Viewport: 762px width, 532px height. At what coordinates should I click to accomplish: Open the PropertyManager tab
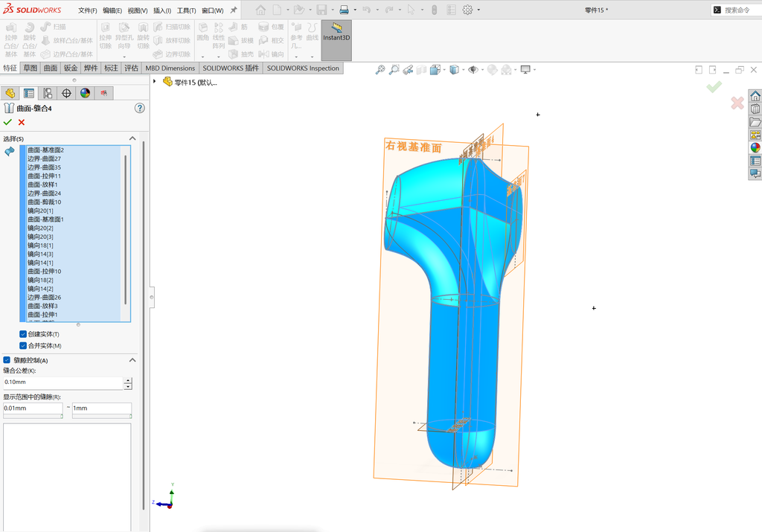click(x=29, y=93)
